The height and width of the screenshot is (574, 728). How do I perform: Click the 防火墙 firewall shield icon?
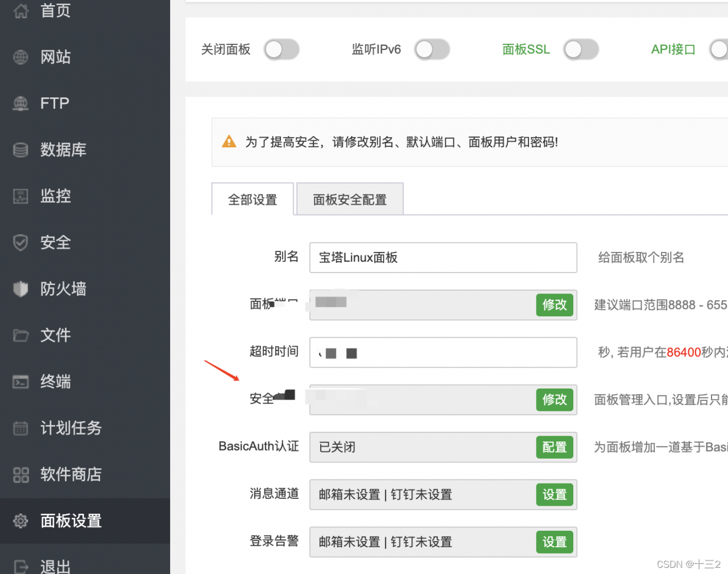pyautogui.click(x=20, y=289)
